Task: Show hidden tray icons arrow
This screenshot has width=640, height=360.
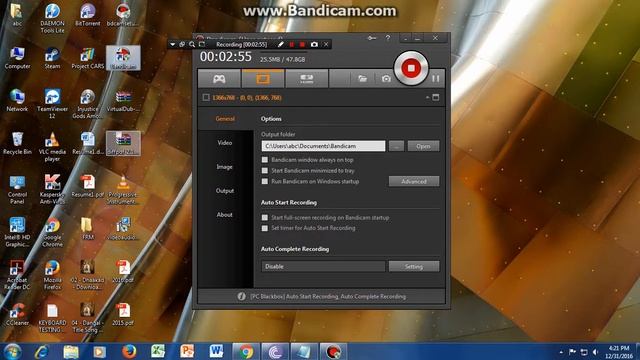Action: click(x=561, y=352)
